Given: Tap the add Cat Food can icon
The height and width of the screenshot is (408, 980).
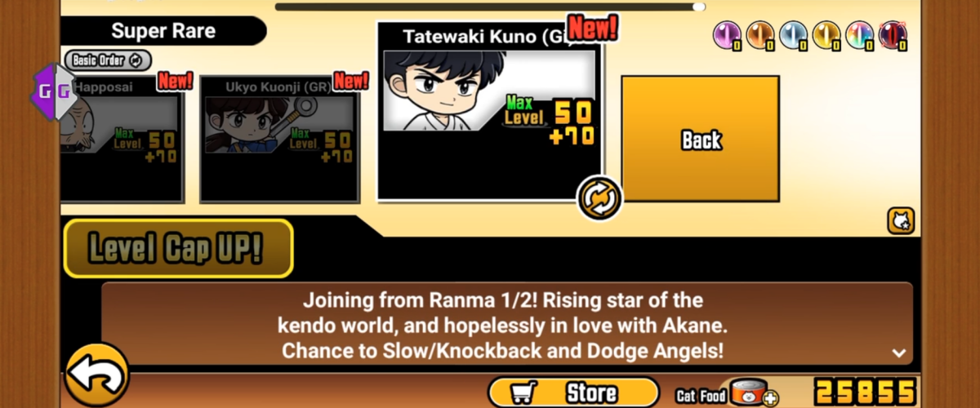Looking at the screenshot, I should point(751,393).
